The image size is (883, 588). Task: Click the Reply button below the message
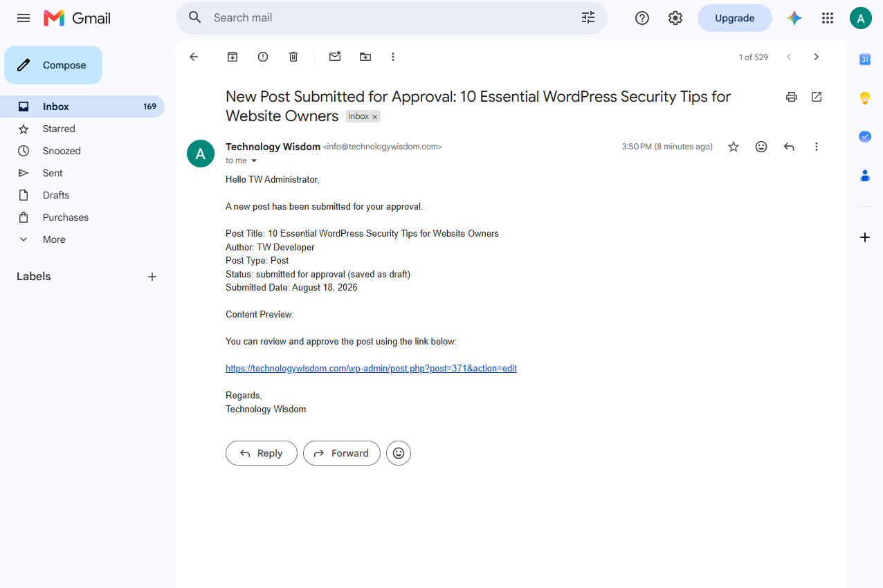pyautogui.click(x=262, y=453)
